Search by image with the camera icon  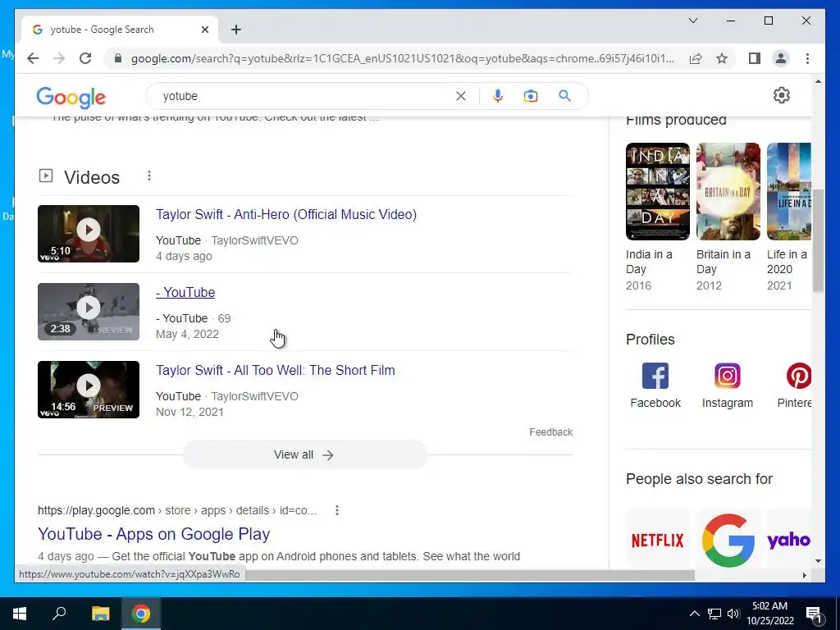click(x=531, y=96)
